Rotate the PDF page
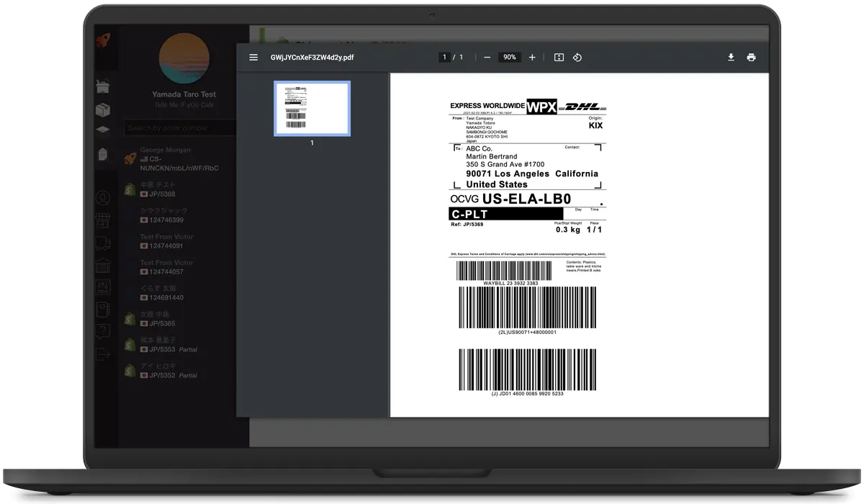The width and height of the screenshot is (864, 504). click(577, 57)
